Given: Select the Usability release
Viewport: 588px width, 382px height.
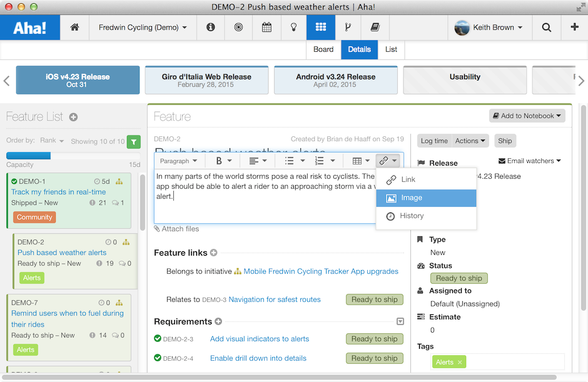Looking at the screenshot, I should [x=465, y=80].
